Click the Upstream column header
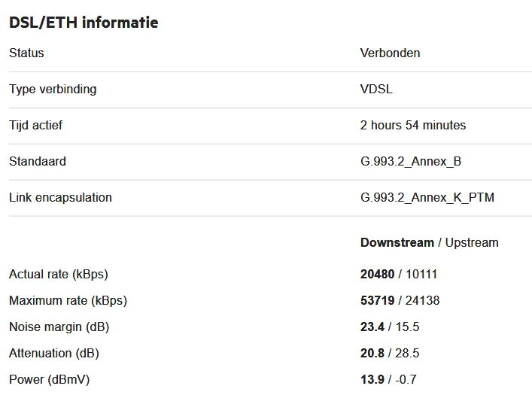Image resolution: width=532 pixels, height=395 pixels. tap(472, 242)
